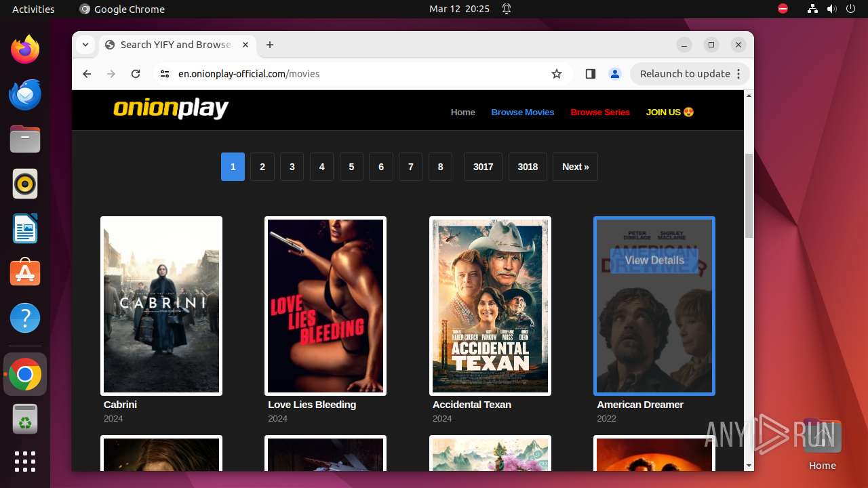
Task: Go to pagination page 2
Action: point(262,167)
